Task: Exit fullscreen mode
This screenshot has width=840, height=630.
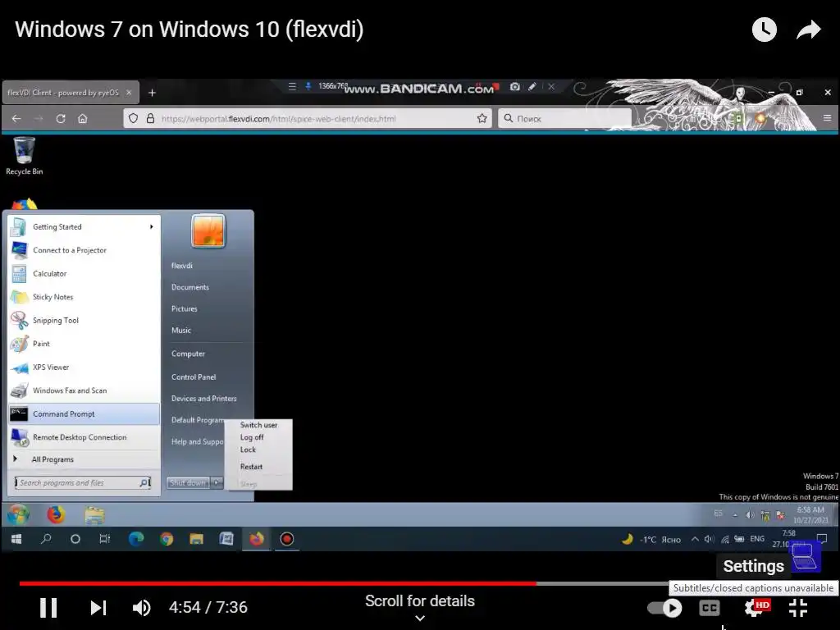Action: point(797,608)
